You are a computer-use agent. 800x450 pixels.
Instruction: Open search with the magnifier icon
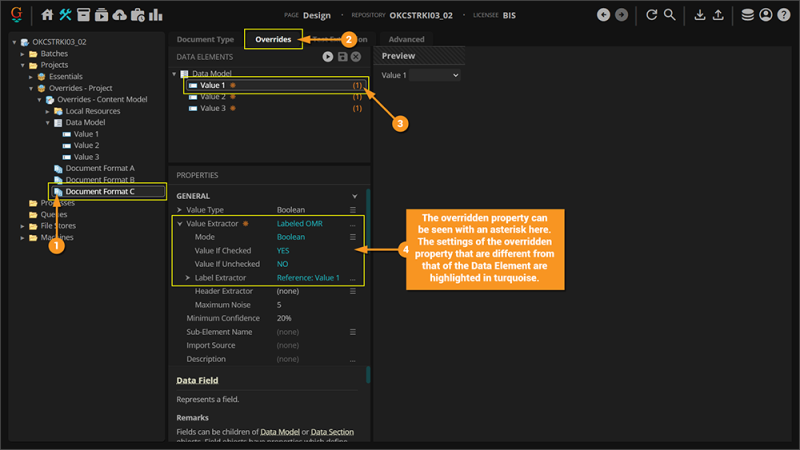click(x=670, y=15)
